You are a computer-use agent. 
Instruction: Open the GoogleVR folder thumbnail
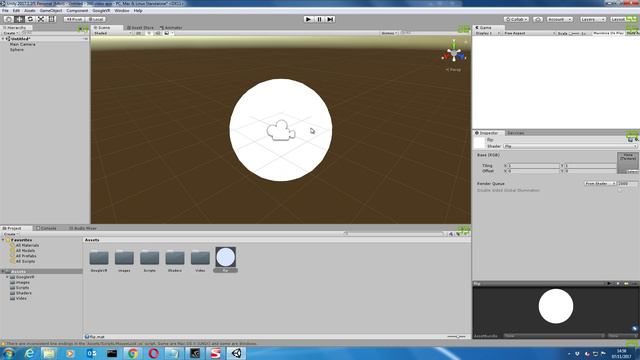[x=99, y=258]
